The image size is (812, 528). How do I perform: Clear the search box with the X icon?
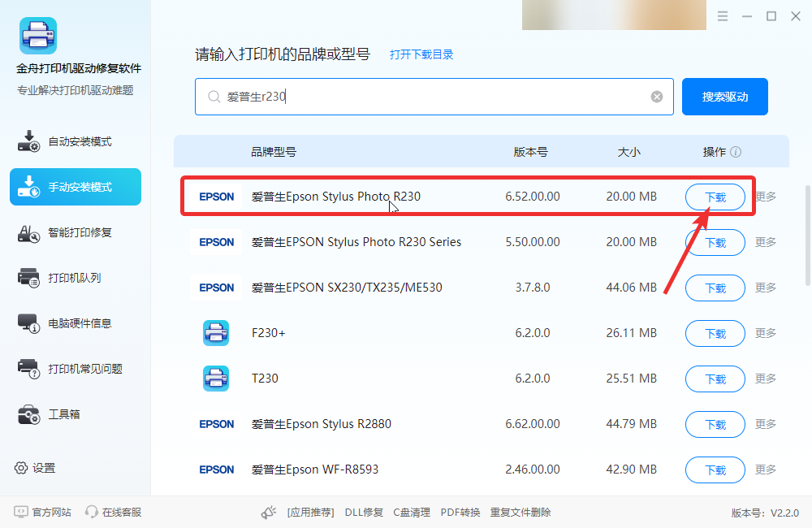pyautogui.click(x=657, y=97)
